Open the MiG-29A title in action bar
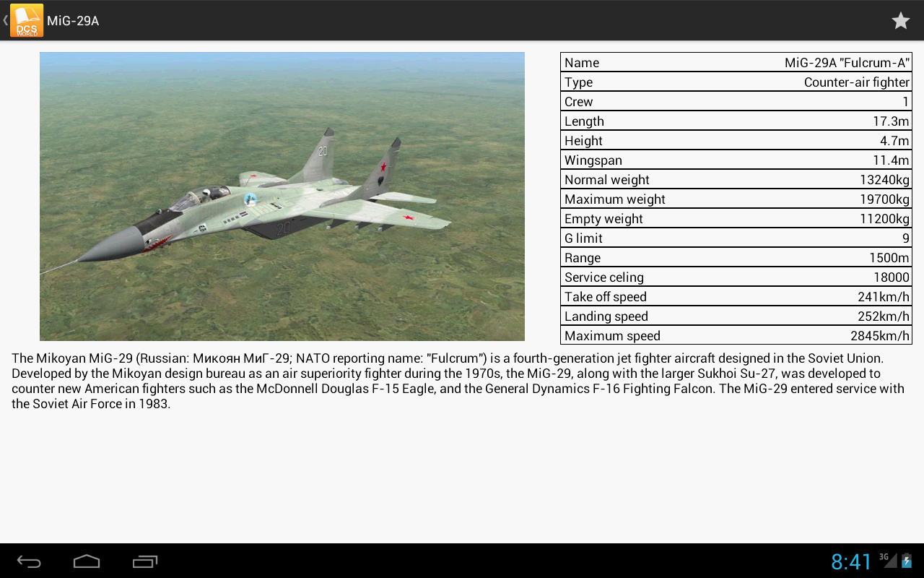 pos(73,21)
